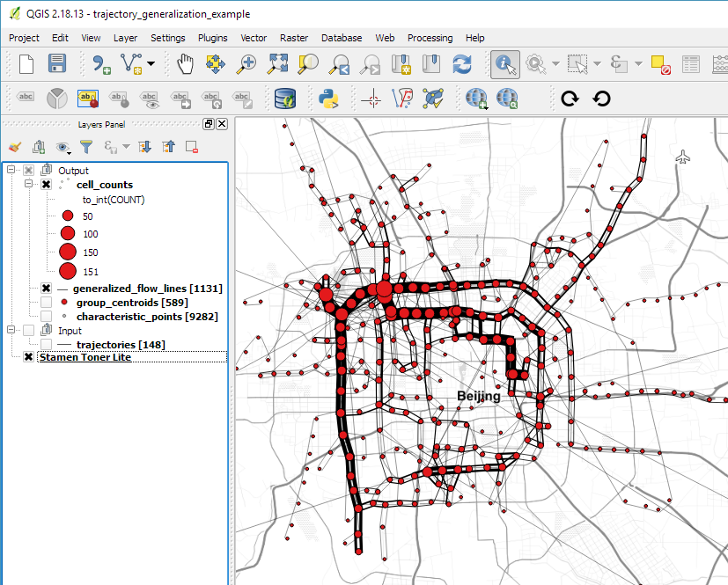Enable the group_centroids layer checkbox

[x=46, y=303]
